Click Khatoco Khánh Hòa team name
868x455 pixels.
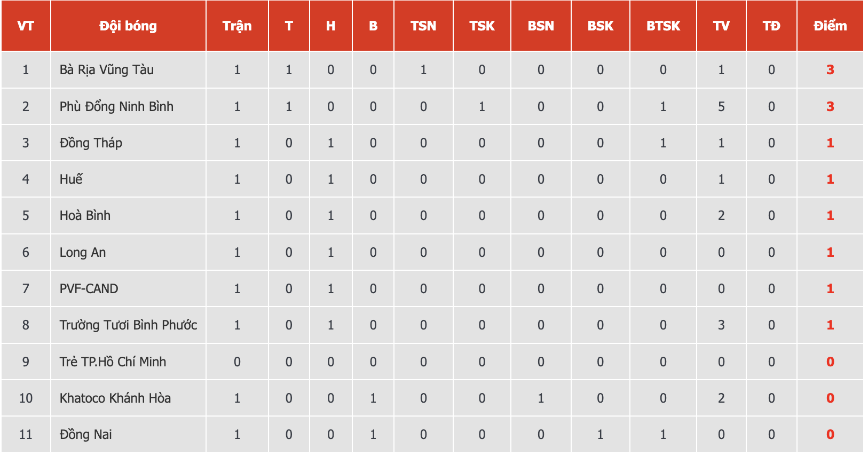(115, 398)
